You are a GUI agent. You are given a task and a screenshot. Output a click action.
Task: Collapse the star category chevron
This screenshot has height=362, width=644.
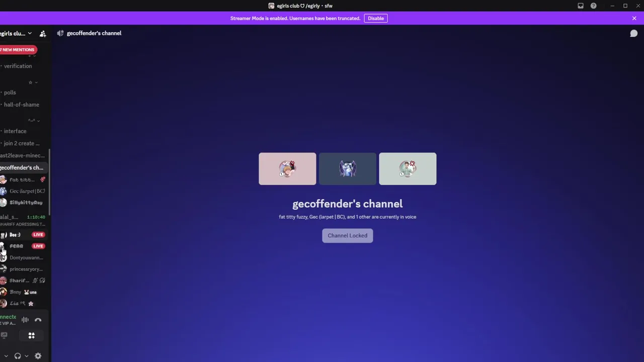coord(36,82)
